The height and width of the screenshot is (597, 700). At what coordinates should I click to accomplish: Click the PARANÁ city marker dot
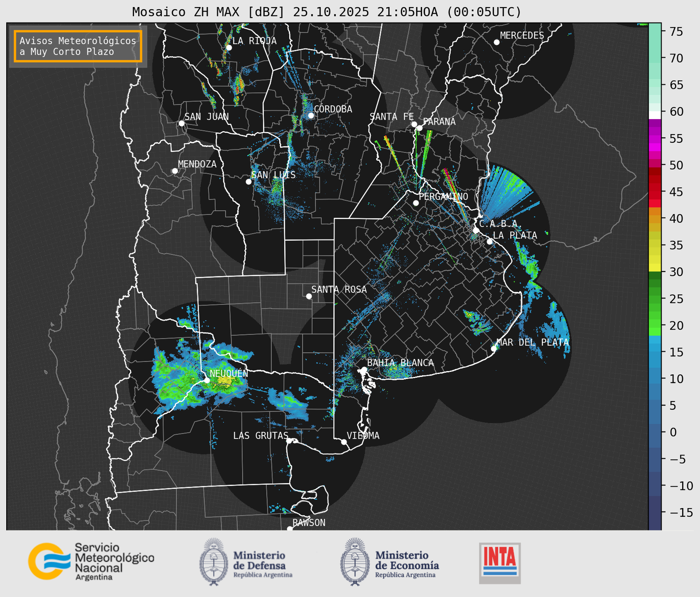tap(420, 128)
